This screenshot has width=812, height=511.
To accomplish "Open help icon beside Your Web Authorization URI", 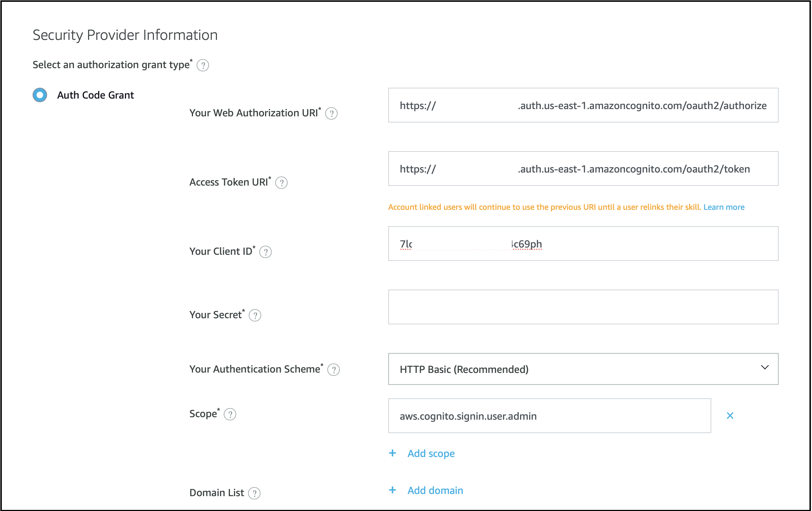I will pos(331,114).
